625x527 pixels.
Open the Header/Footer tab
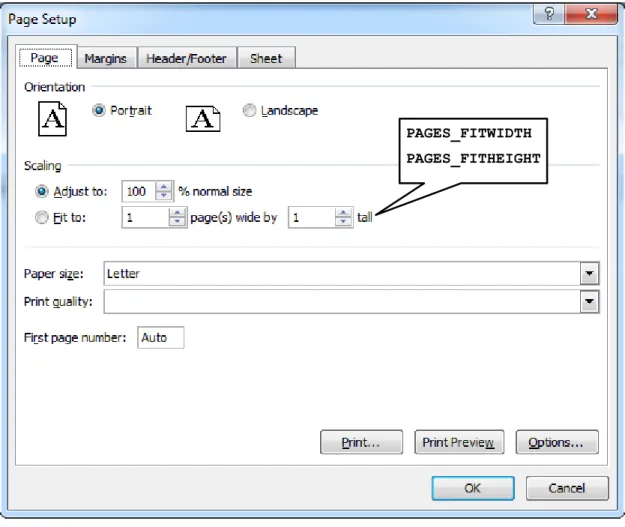click(186, 59)
